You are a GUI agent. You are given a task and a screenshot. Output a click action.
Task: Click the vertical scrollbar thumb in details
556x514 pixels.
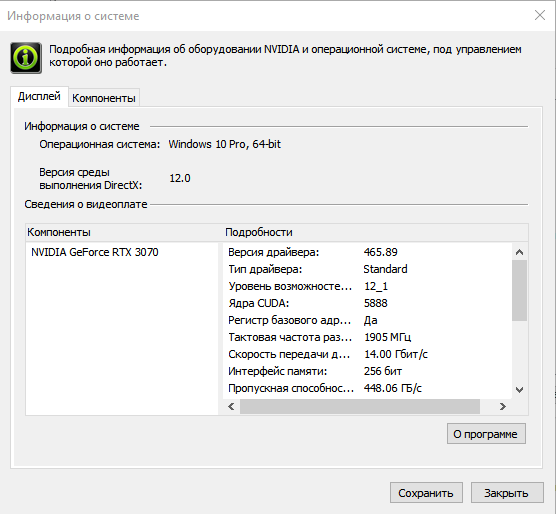(519, 290)
